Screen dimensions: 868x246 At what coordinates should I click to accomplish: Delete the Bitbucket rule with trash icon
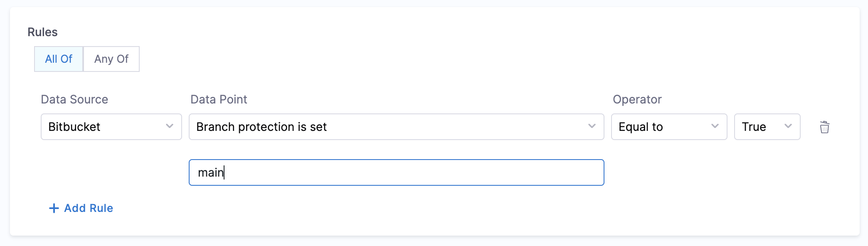tap(824, 127)
